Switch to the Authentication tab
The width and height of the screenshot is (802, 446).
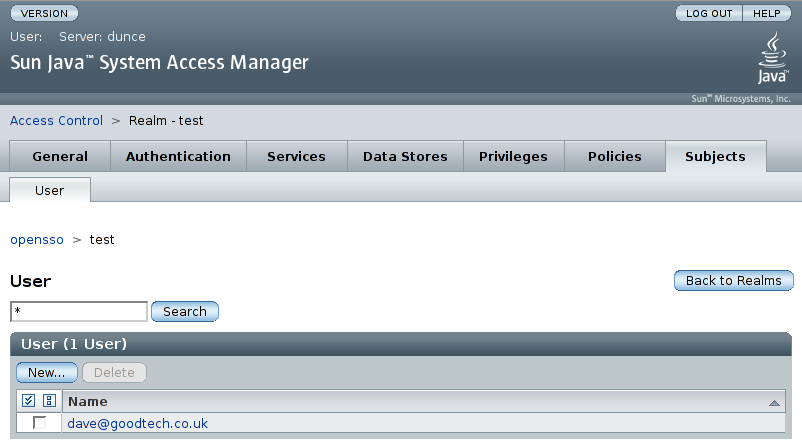coord(178,157)
